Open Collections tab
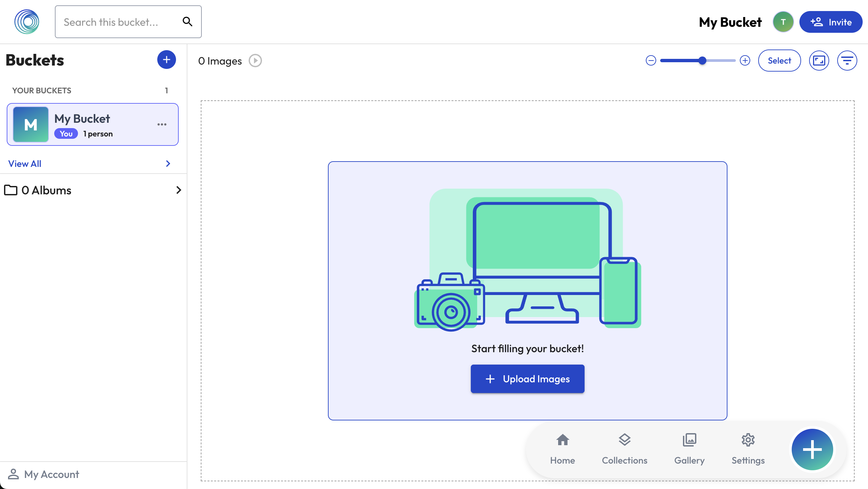The height and width of the screenshot is (489, 868). point(624,449)
